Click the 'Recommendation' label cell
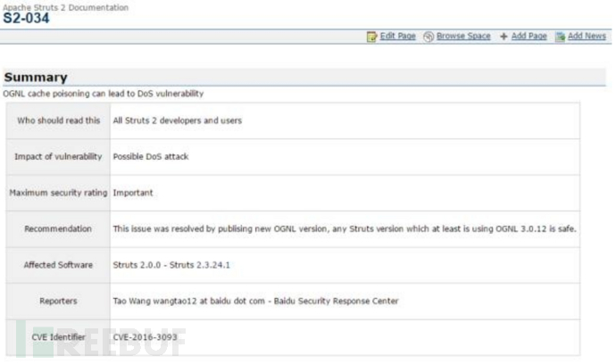616x364 pixels. coord(58,229)
